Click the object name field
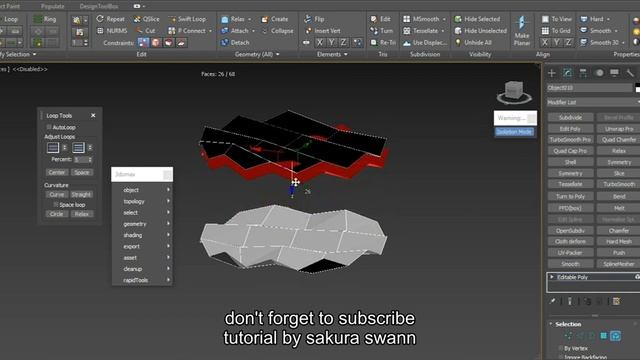Screen dimensions: 640x360 (589, 88)
